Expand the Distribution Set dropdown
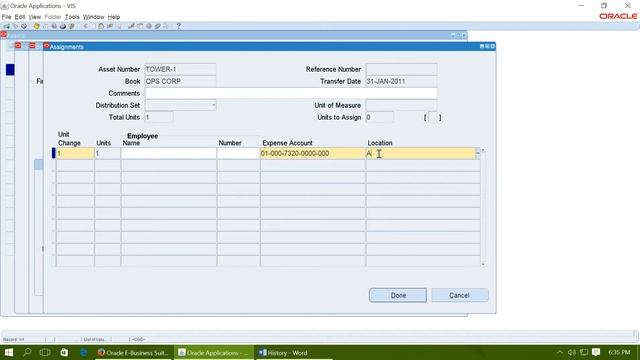 pos(213,105)
